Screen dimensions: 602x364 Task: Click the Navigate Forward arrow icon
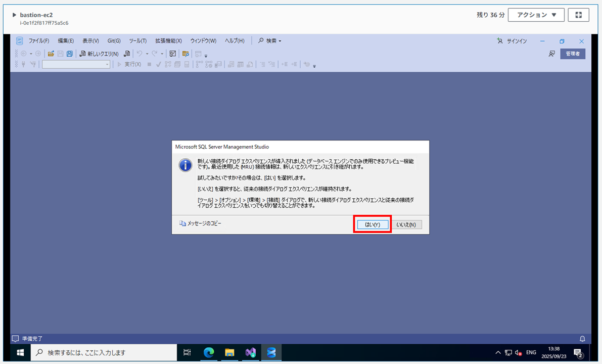(38, 54)
